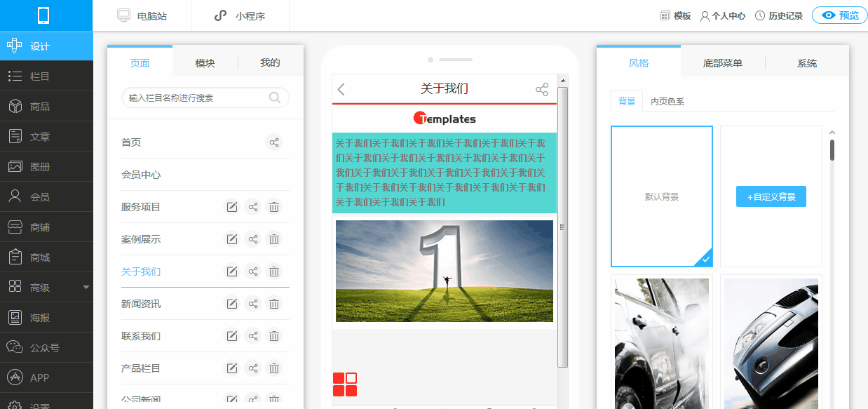Open 商铺 in the left sidebar
This screenshot has height=409, width=868.
coord(46,227)
